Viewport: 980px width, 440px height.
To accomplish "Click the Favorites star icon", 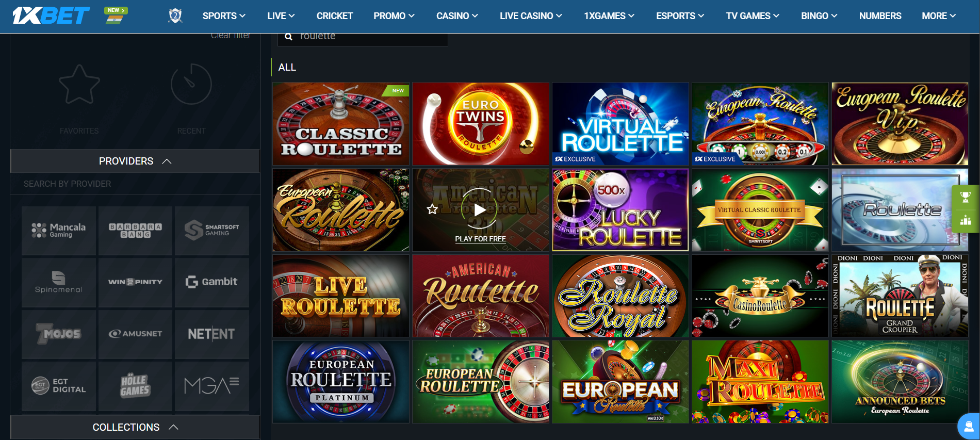I will click(79, 85).
